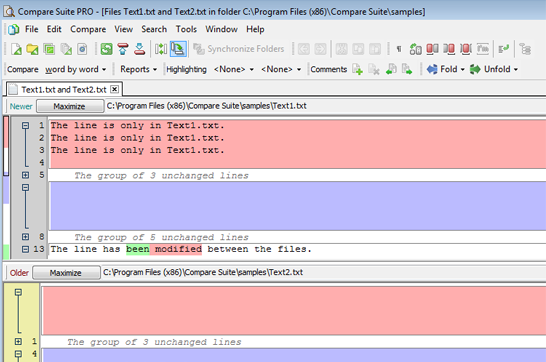Click the page with blue disc icon
This screenshot has height=362, width=546.
[x=83, y=49]
